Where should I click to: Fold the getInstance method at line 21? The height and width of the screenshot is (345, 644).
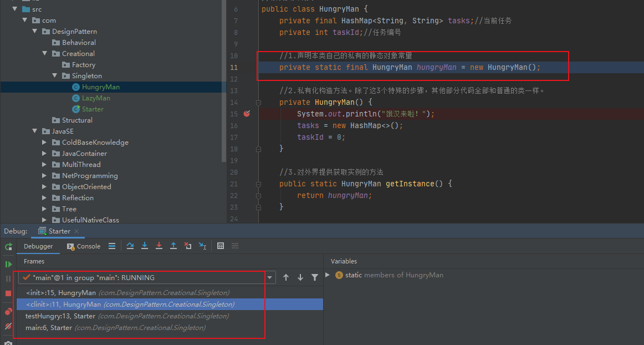[x=258, y=184]
